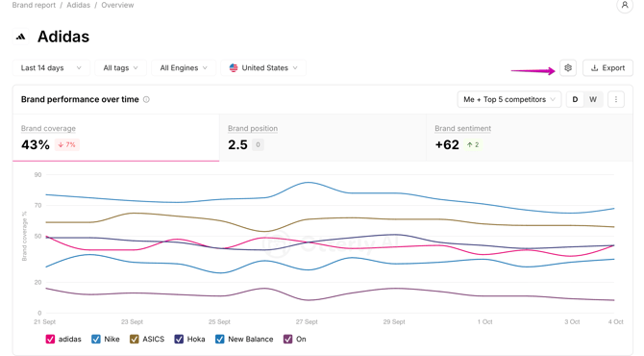Click the info icon beside Brand performance
Viewport: 644px width, 356px height.
click(x=146, y=99)
